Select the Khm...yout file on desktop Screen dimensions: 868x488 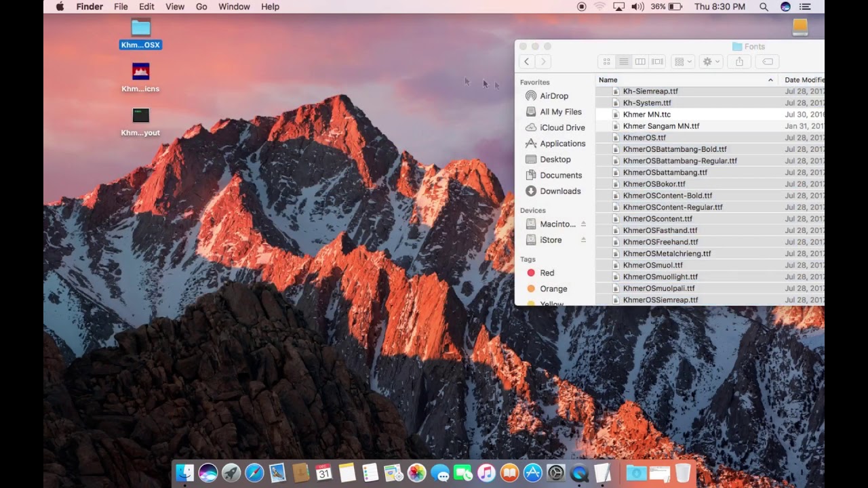tap(140, 122)
